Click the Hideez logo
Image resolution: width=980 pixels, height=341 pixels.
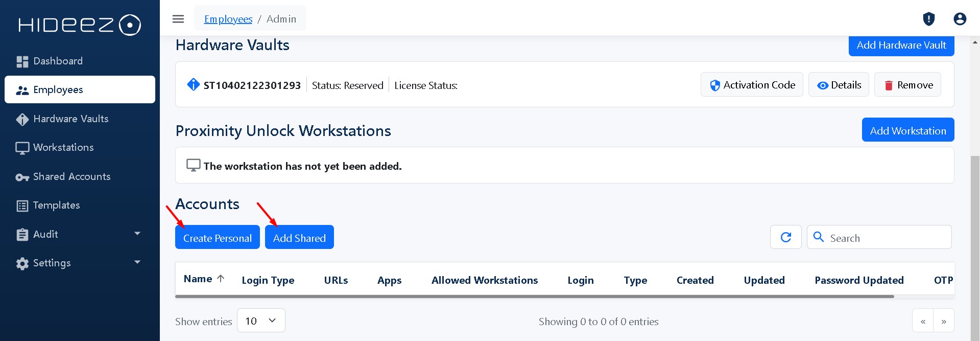tap(80, 25)
